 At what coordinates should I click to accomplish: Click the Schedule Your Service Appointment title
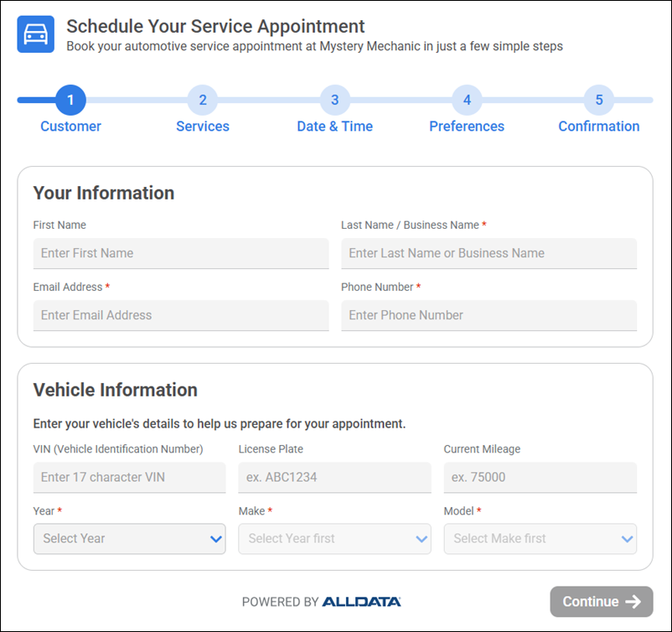[215, 26]
